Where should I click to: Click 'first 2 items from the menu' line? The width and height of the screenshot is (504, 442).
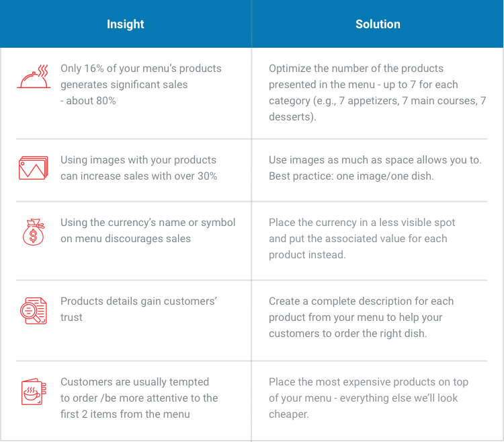(125, 414)
